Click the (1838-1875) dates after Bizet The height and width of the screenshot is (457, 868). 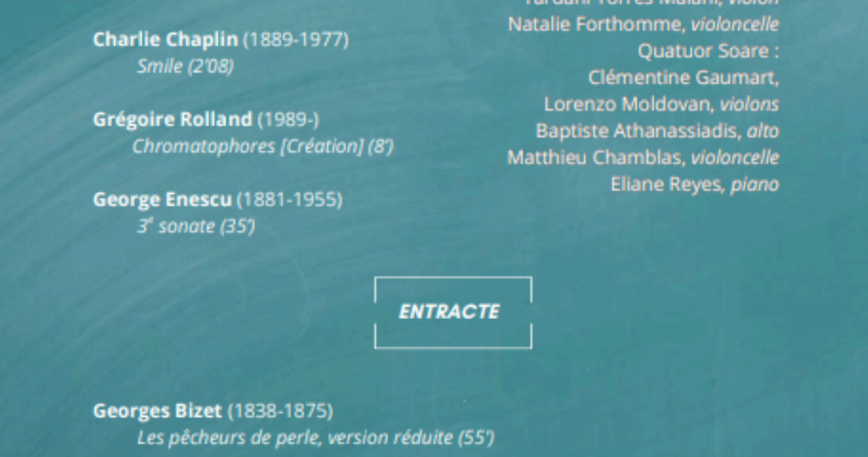[281, 411]
